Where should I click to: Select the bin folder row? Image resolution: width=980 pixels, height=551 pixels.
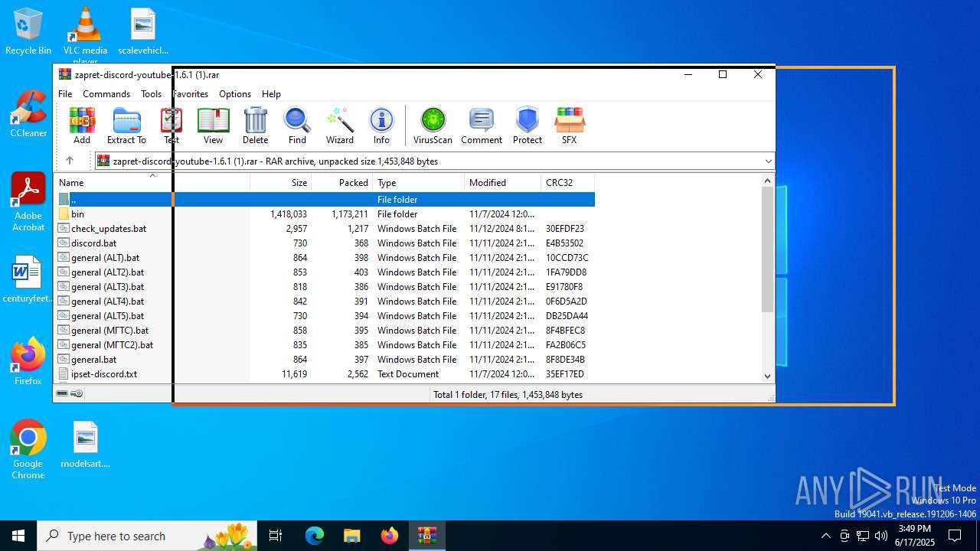[325, 214]
